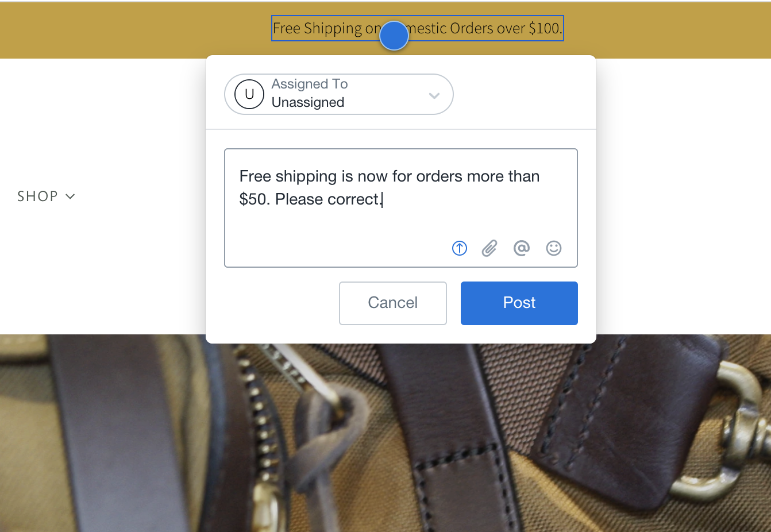The image size is (771, 532).
Task: Click the 'Unassigned' label text
Action: click(x=308, y=102)
